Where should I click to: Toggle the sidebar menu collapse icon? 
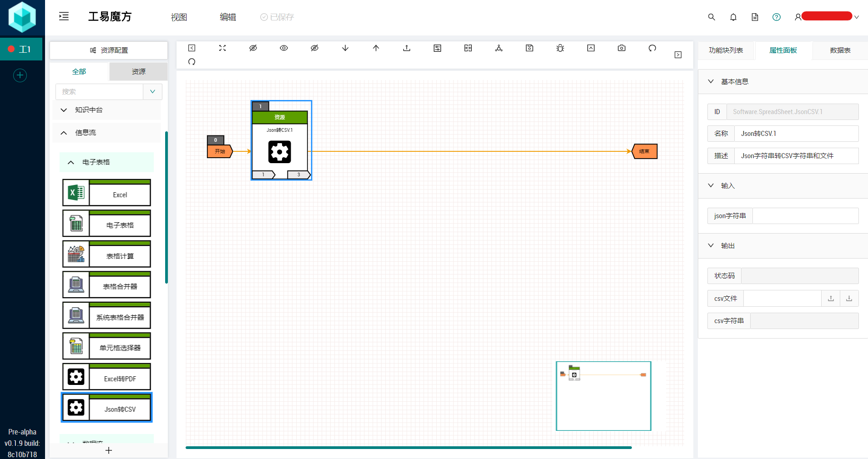coord(64,16)
